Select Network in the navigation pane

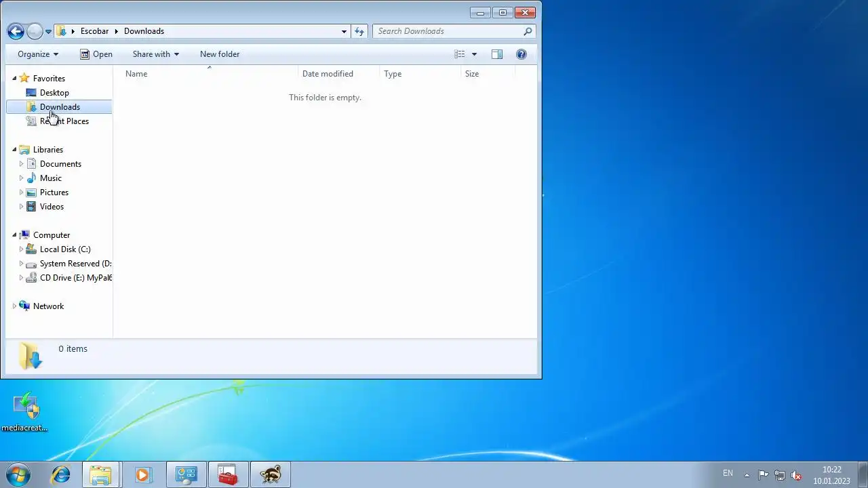pyautogui.click(x=48, y=306)
